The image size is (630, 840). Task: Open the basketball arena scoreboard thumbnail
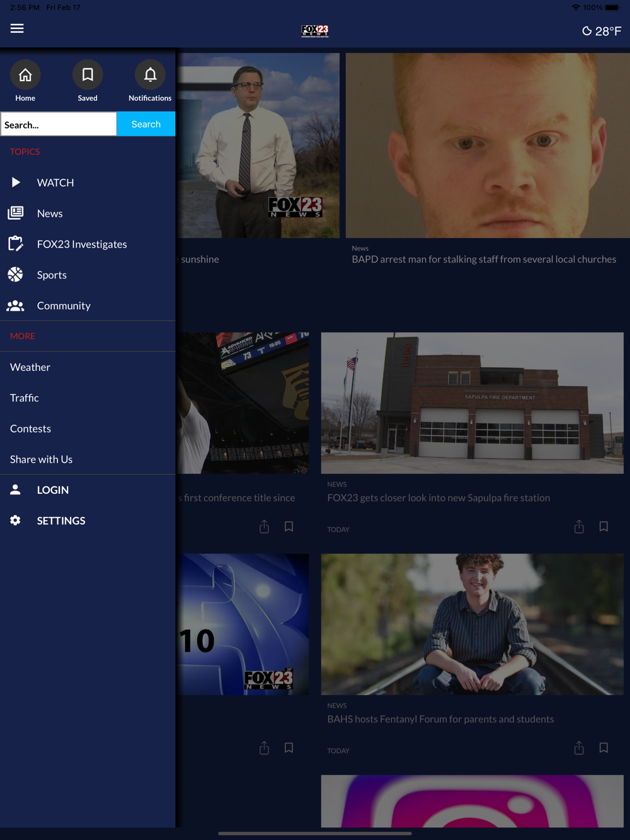(x=243, y=403)
